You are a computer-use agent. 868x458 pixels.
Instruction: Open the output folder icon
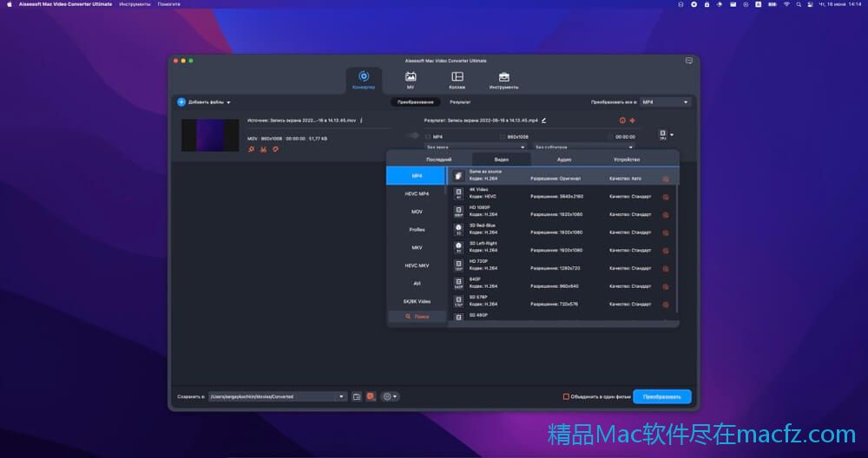(357, 396)
